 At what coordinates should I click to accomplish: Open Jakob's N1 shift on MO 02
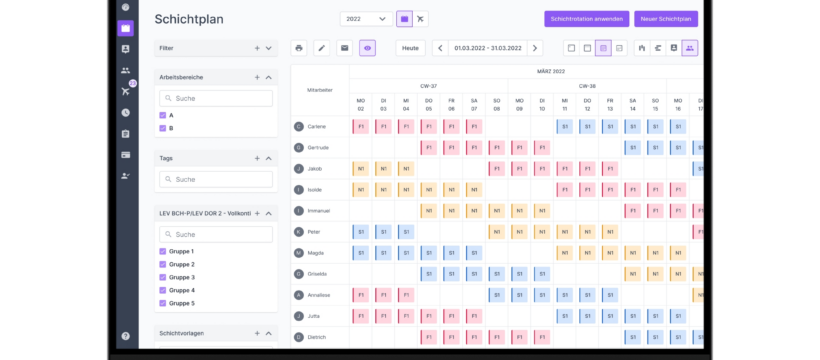tap(360, 168)
